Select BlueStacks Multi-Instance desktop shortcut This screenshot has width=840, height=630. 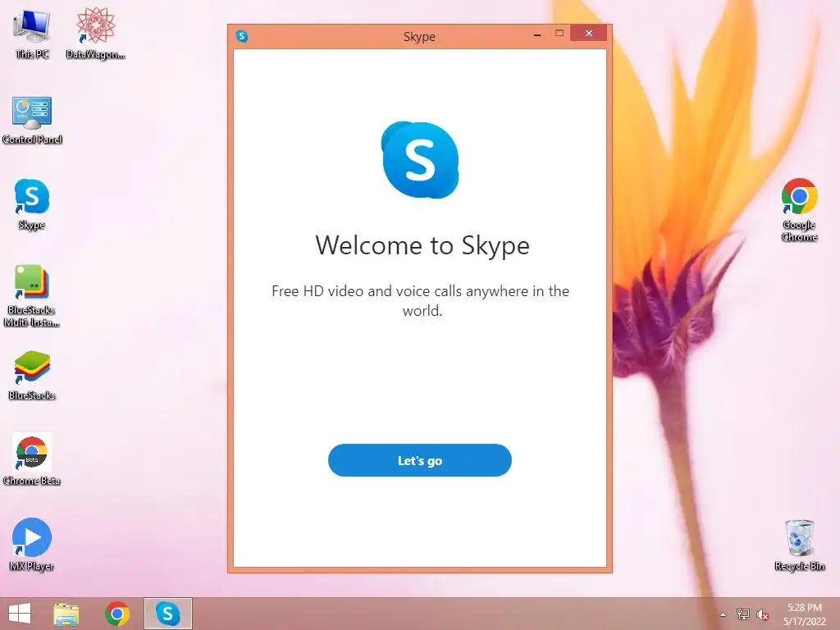point(32,295)
